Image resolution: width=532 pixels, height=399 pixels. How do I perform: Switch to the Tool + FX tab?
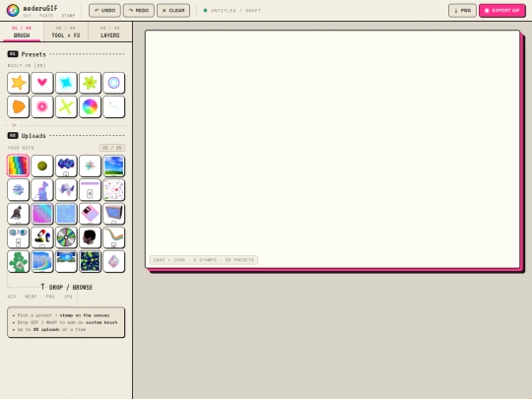(x=66, y=32)
